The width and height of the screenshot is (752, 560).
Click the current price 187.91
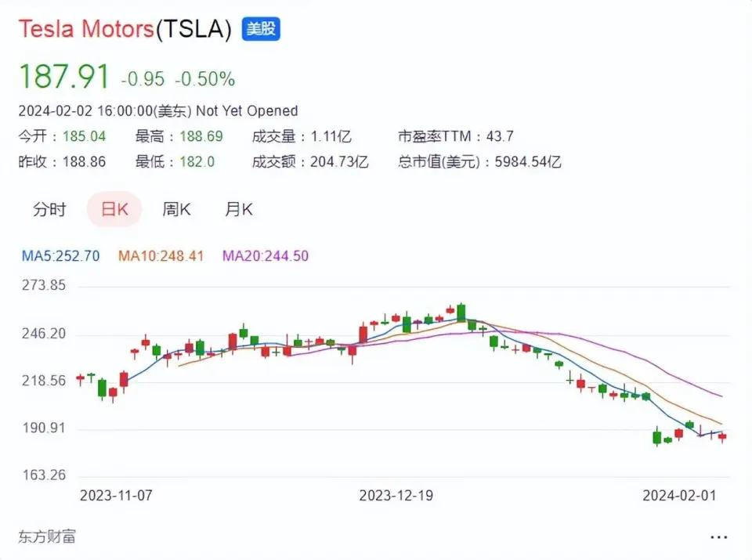64,77
